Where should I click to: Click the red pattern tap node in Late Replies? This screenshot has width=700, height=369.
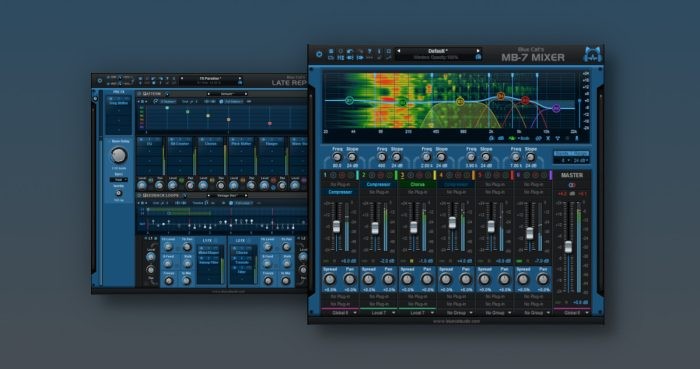tap(270, 123)
